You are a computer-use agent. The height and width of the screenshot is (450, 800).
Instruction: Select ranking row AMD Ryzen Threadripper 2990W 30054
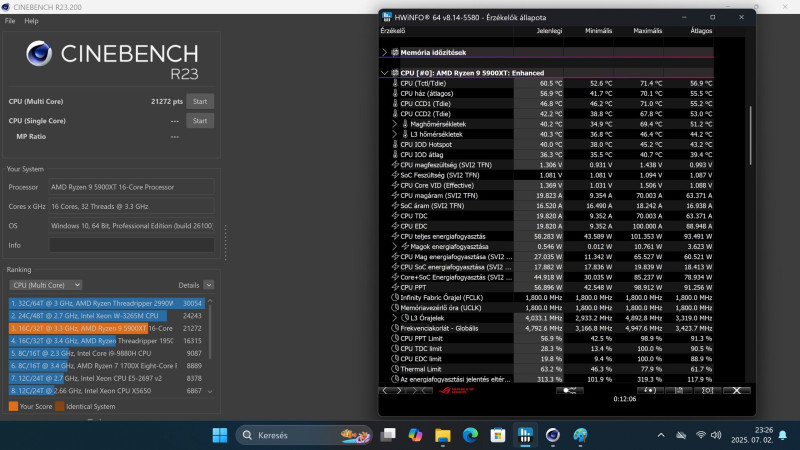coord(106,303)
